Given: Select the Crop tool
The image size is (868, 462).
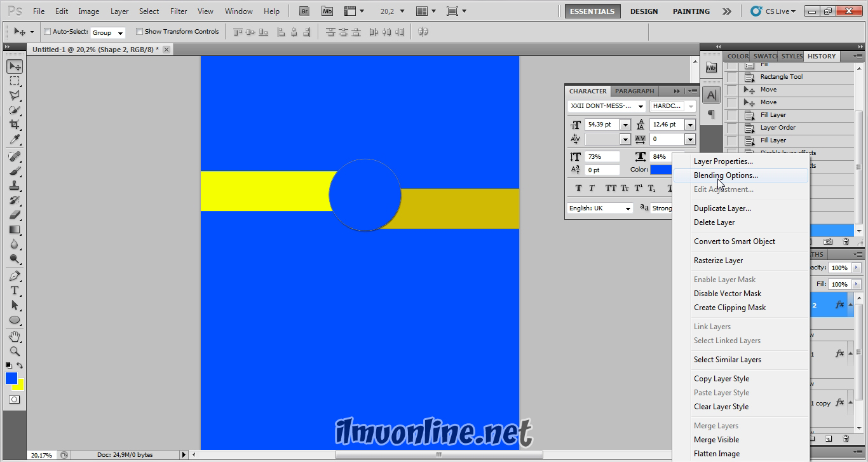Looking at the screenshot, I should (14, 125).
